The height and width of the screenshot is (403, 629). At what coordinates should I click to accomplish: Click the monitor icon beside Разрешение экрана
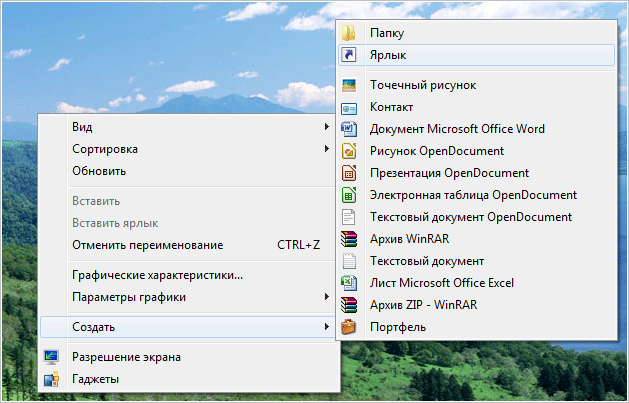(x=51, y=357)
